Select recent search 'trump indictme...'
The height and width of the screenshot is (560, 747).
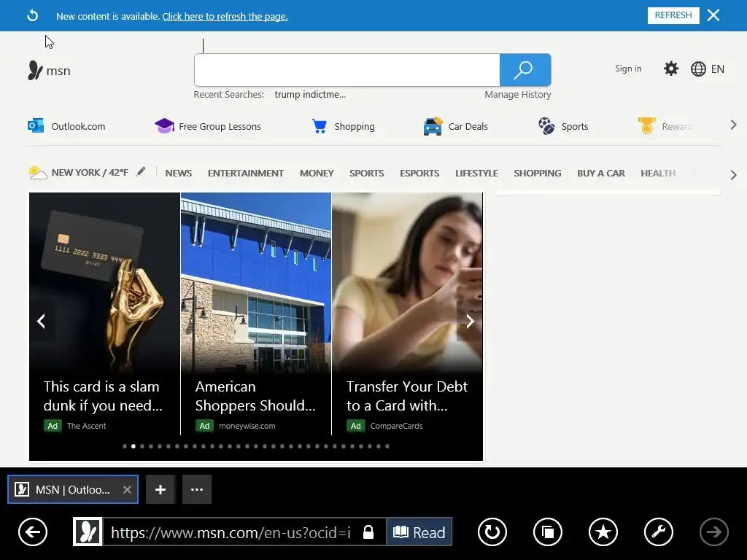[310, 94]
